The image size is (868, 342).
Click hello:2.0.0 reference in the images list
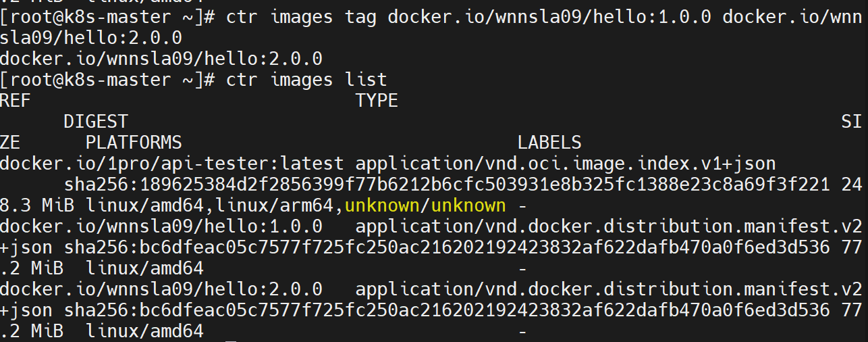(x=161, y=289)
